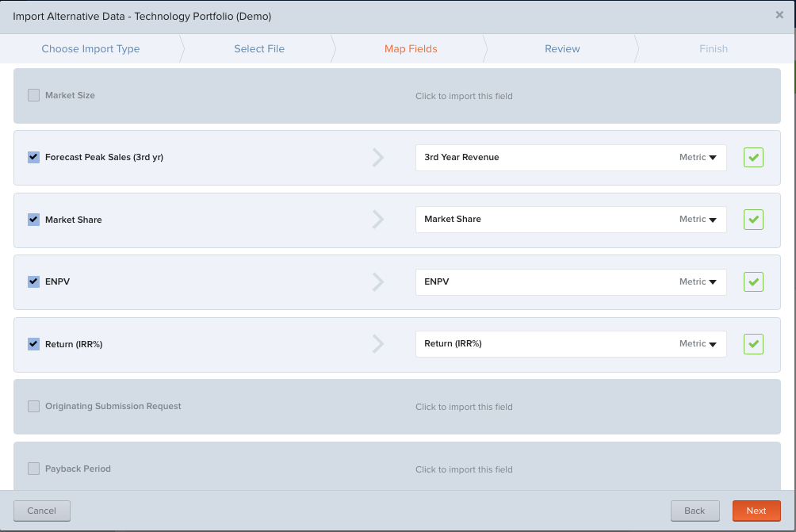Click arrow chevron in ENPV row
This screenshot has height=532, width=796.
point(378,281)
